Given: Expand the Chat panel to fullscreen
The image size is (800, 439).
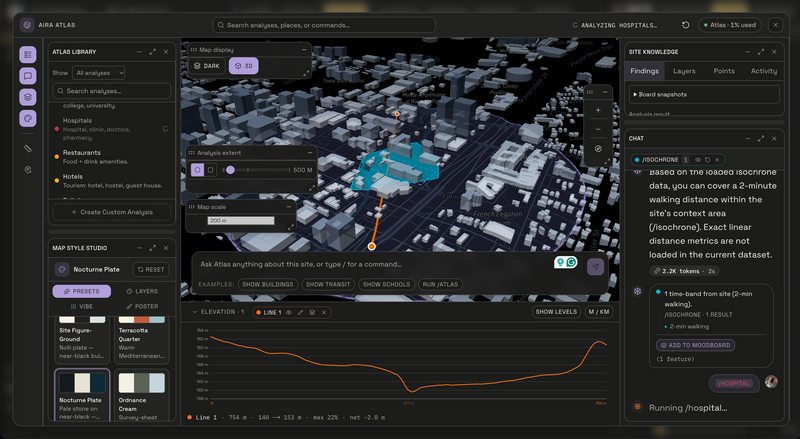Looking at the screenshot, I should click(761, 138).
